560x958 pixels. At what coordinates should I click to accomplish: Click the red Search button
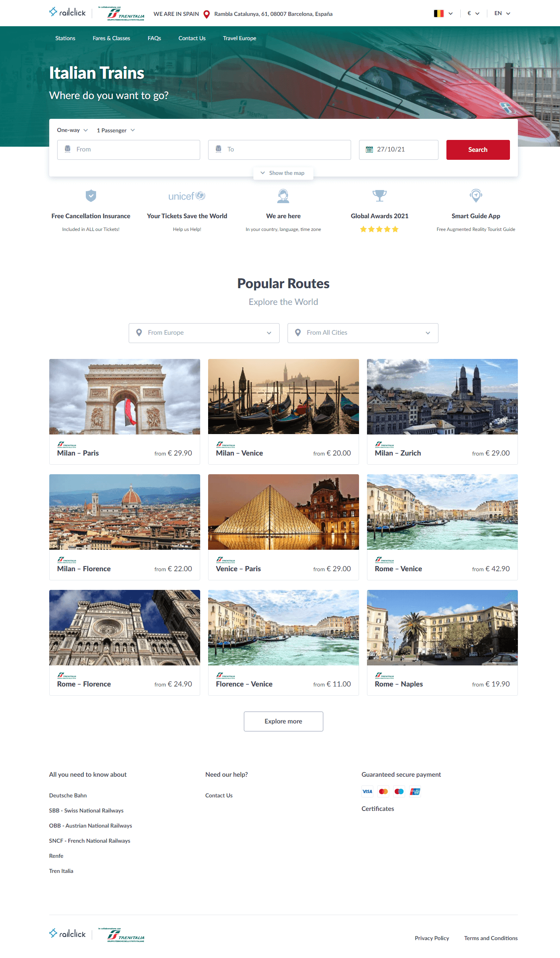pyautogui.click(x=478, y=150)
